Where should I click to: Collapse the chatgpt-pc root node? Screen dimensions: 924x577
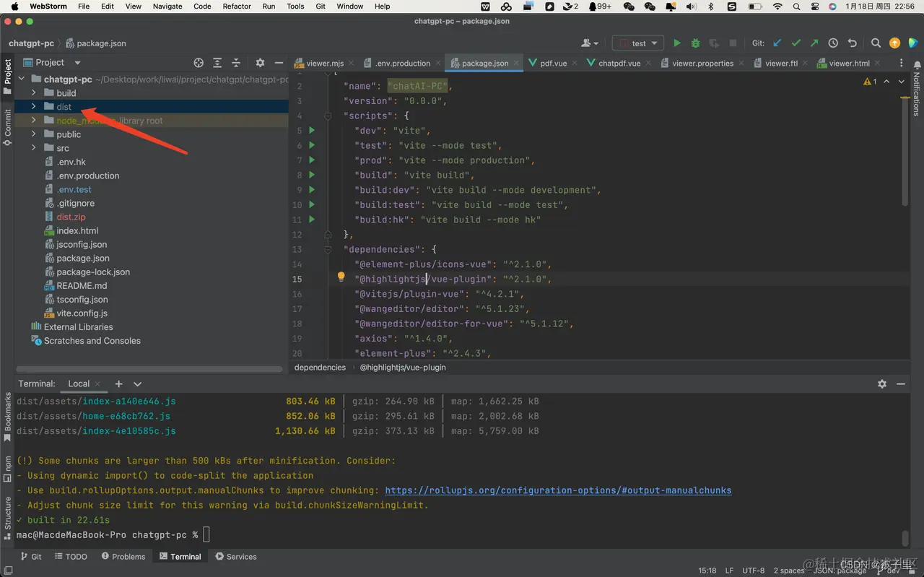21,79
